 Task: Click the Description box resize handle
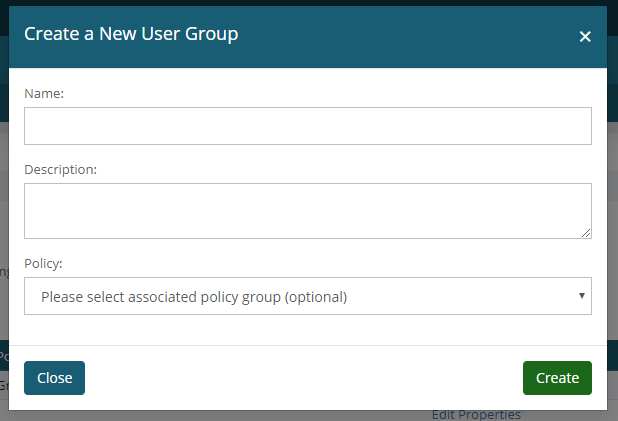tap(586, 233)
